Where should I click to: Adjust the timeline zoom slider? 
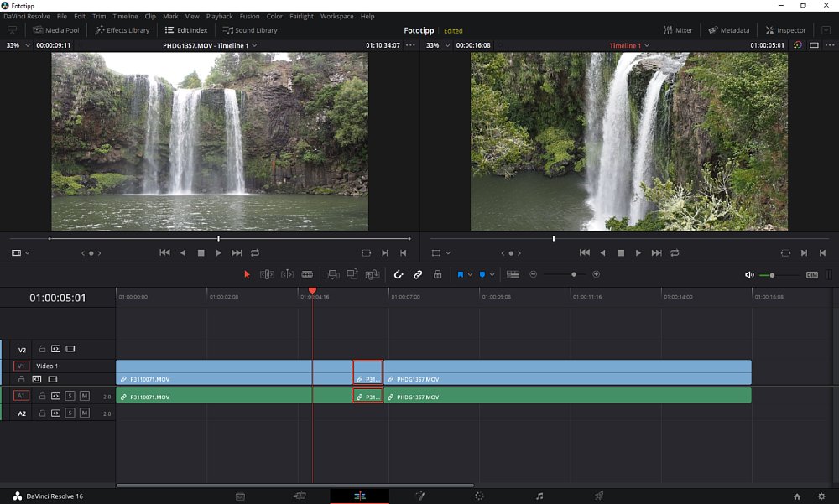pos(574,274)
